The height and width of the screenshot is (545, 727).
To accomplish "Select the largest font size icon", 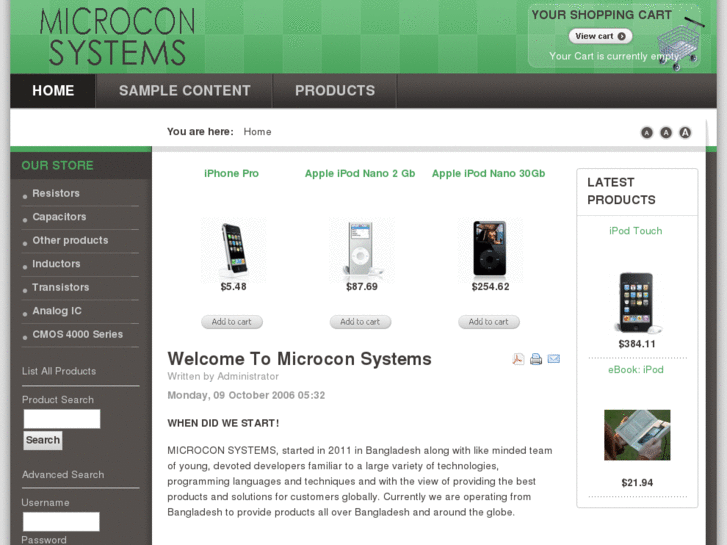I will pos(685,133).
